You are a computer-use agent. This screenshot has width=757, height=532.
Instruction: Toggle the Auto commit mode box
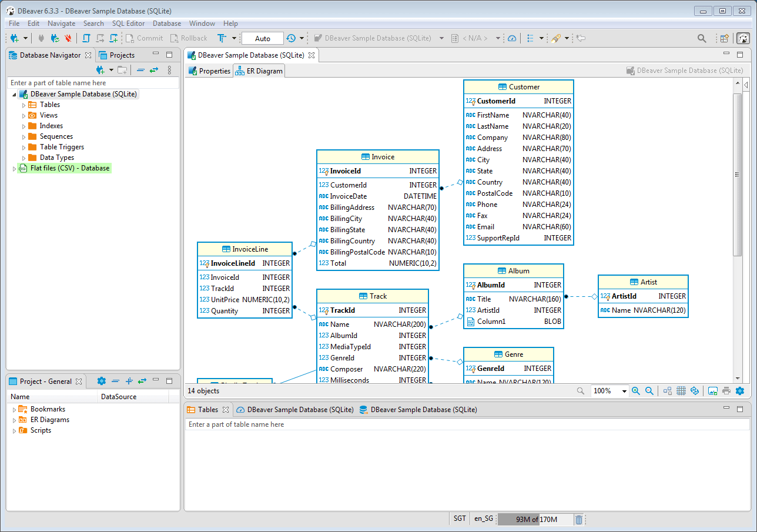click(x=262, y=38)
